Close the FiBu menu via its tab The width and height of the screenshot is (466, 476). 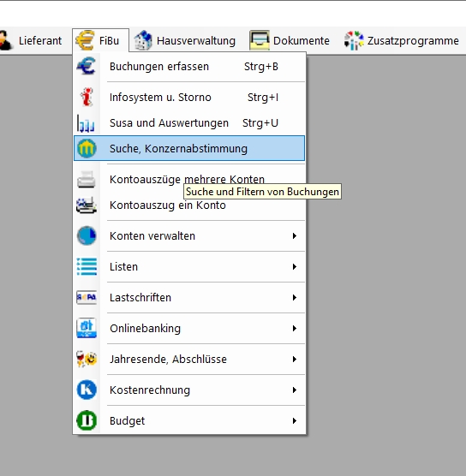(x=100, y=41)
